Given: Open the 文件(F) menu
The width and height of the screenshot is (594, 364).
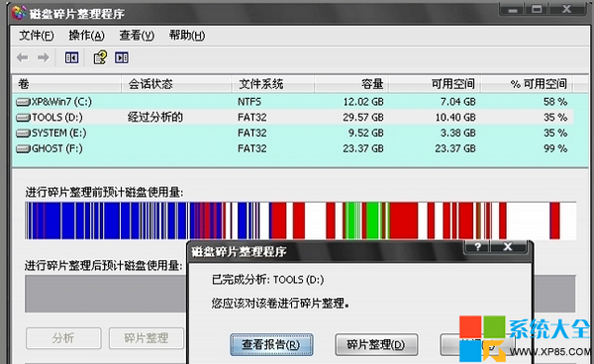Looking at the screenshot, I should click(x=37, y=36).
